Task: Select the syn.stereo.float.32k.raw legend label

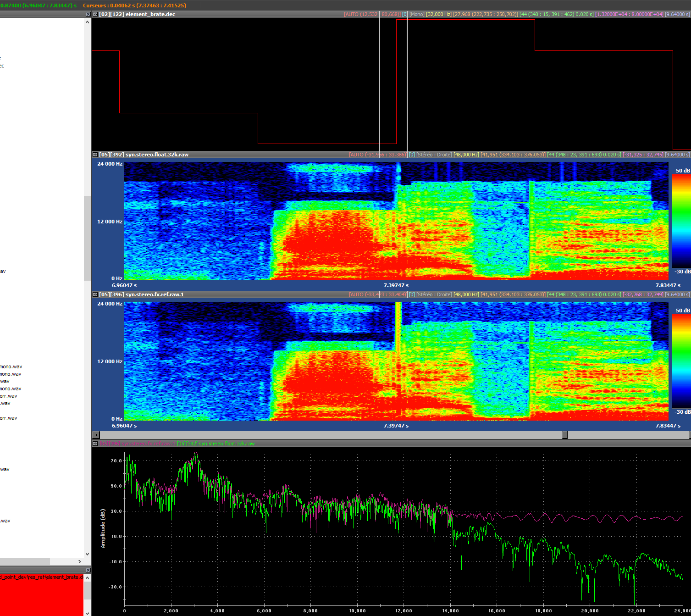Action: click(216, 444)
